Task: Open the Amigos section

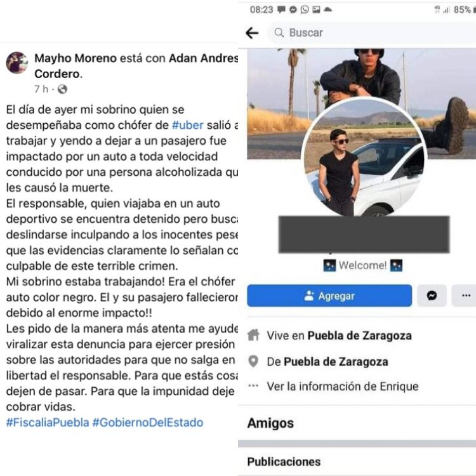Action: pyautogui.click(x=270, y=423)
